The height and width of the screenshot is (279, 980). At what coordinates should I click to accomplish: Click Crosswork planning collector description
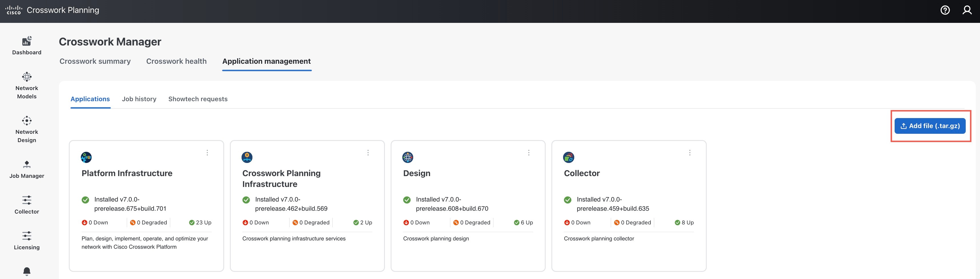(x=599, y=239)
